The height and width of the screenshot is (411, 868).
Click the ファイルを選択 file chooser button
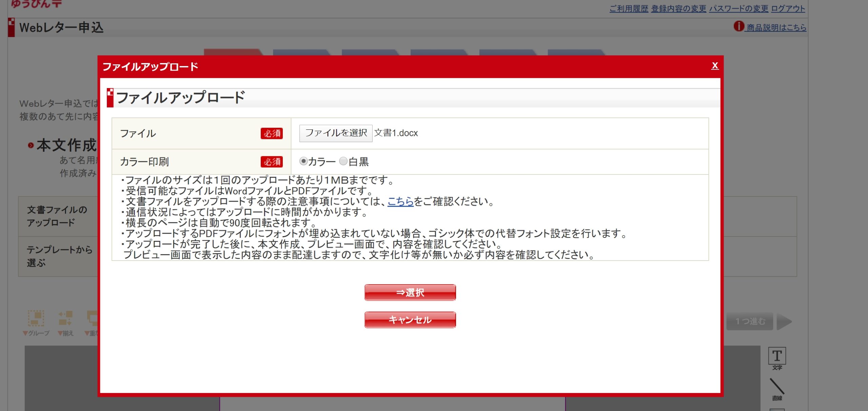point(336,133)
